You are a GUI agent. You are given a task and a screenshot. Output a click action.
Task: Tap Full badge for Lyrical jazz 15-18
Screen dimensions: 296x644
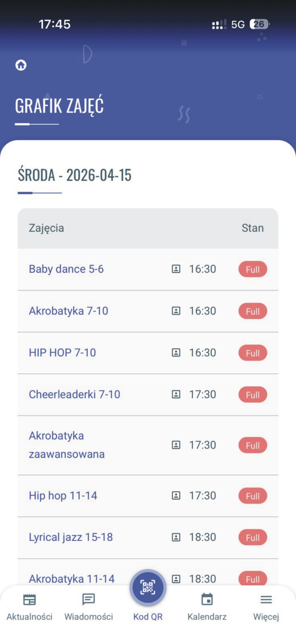253,537
